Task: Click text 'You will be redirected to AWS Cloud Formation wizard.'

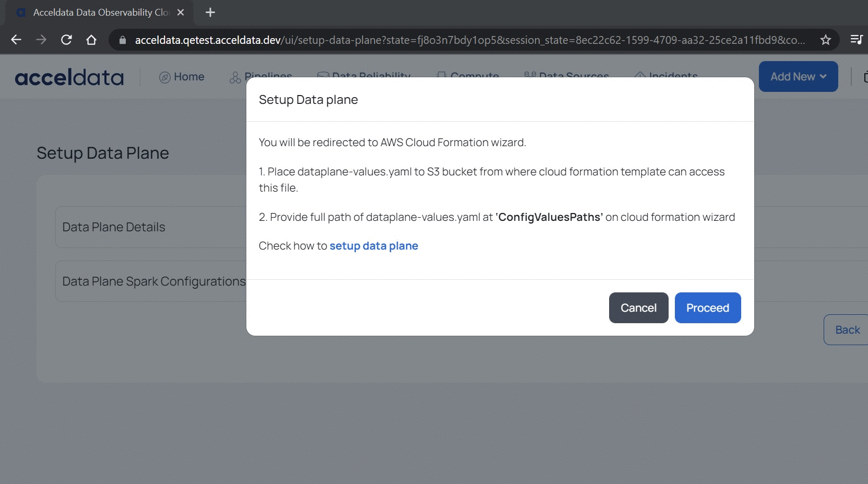Action: click(x=393, y=143)
